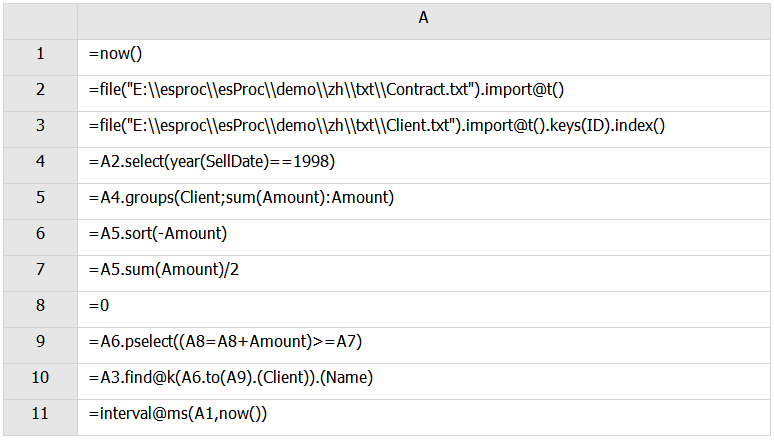Select row 10 header

point(40,382)
